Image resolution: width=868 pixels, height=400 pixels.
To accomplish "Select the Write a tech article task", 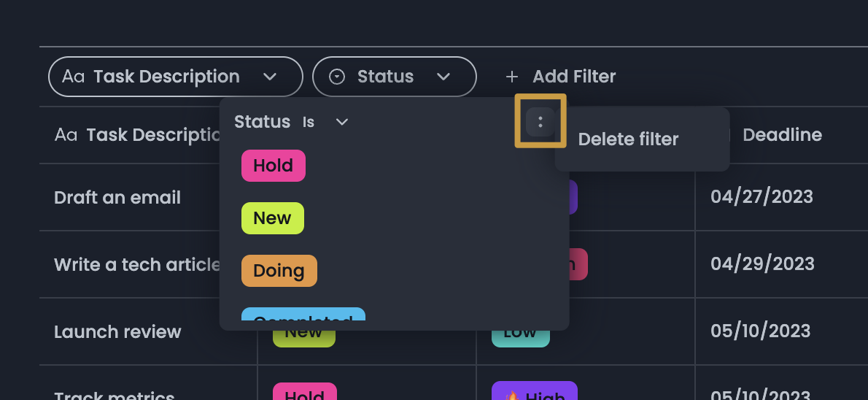I will (136, 265).
